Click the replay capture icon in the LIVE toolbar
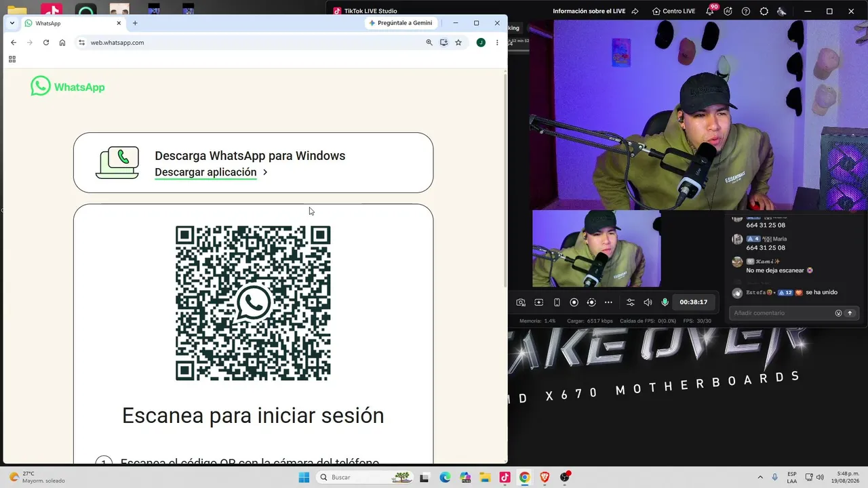 (591, 302)
